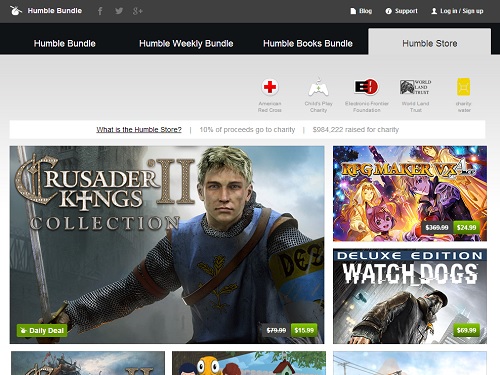Open the Humble Books Bundle tab
Screen dimensions: 500x375
[308, 43]
